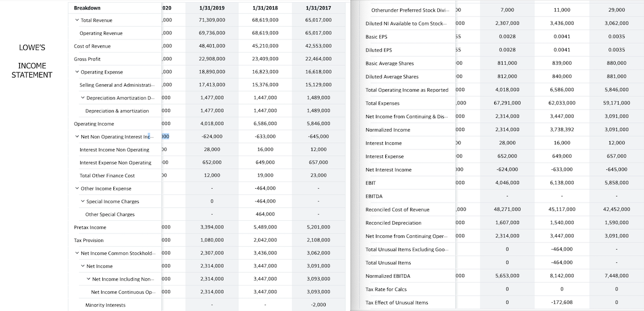Click Minority Interests value -2,000

[x=319, y=305]
